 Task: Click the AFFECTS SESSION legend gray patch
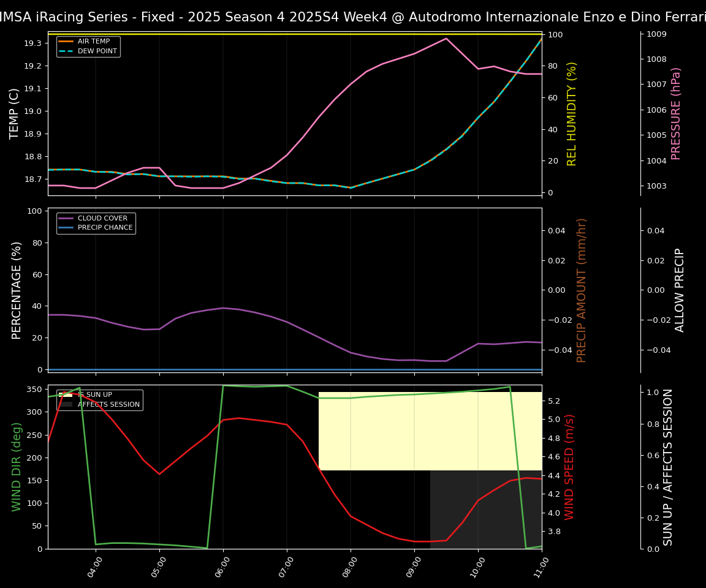pyautogui.click(x=66, y=404)
